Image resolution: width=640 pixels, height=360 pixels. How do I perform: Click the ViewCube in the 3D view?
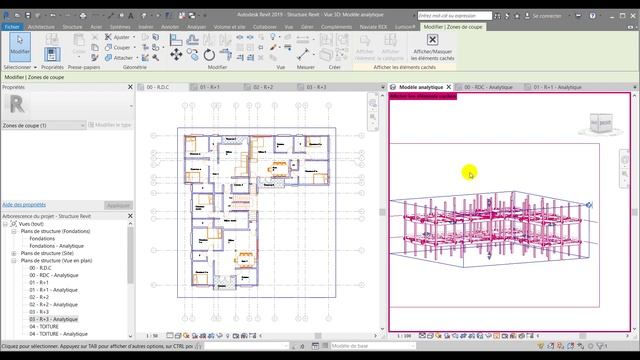(601, 124)
